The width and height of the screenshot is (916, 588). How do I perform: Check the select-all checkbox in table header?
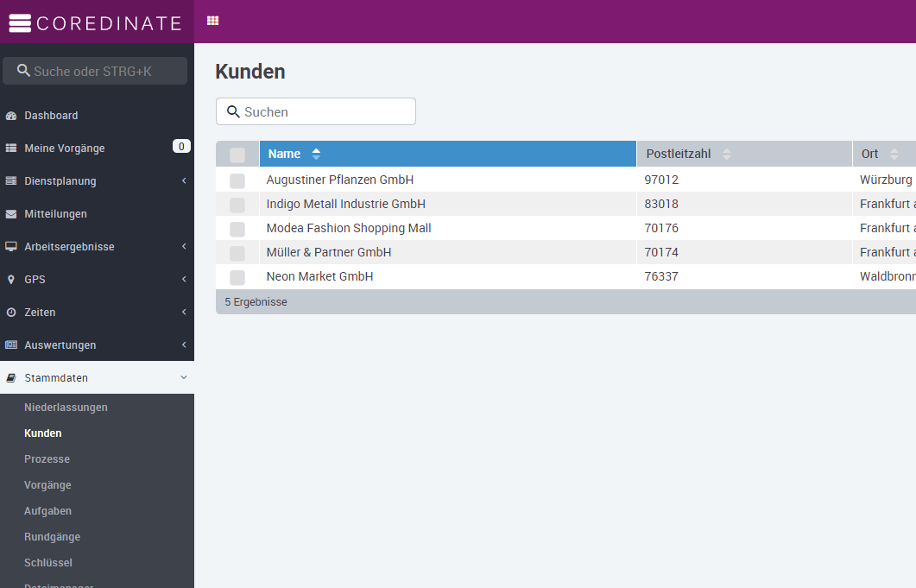237,155
